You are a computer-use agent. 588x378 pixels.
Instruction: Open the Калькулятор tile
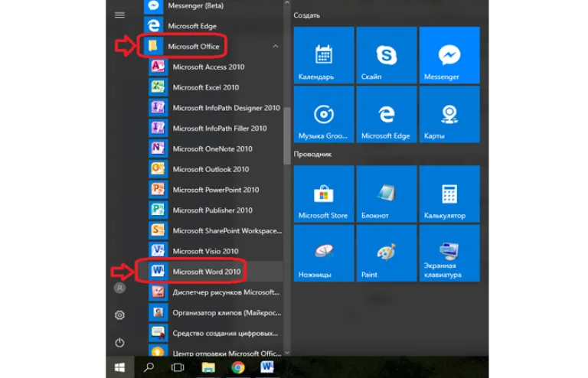point(449,194)
